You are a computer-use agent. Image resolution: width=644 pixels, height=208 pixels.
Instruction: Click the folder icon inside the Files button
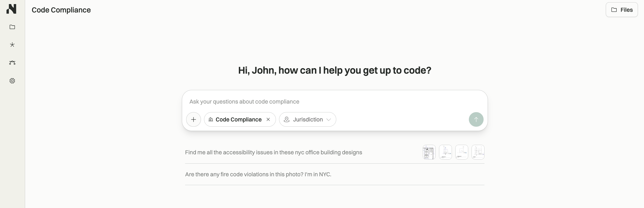click(x=614, y=10)
